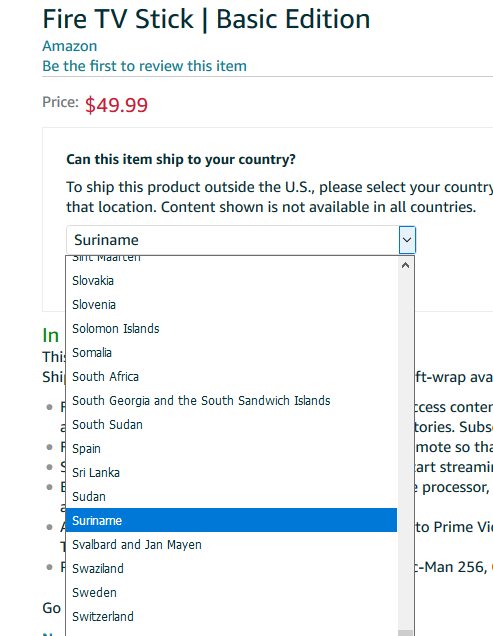The height and width of the screenshot is (636, 493).
Task: Select Svalbard and Jan Mayen
Action: pyautogui.click(x=231, y=544)
